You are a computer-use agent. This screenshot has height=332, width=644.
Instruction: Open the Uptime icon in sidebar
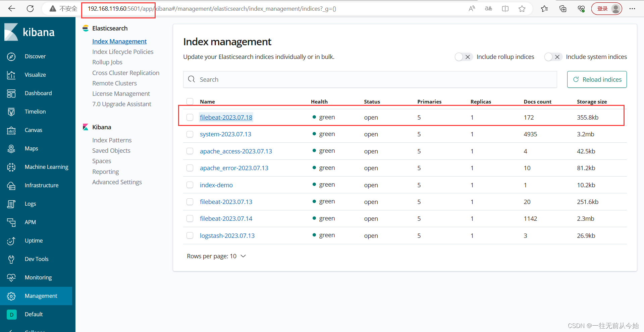pos(11,241)
